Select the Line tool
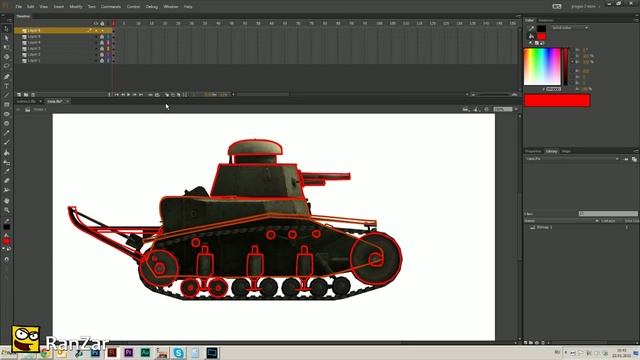 click(x=6, y=96)
